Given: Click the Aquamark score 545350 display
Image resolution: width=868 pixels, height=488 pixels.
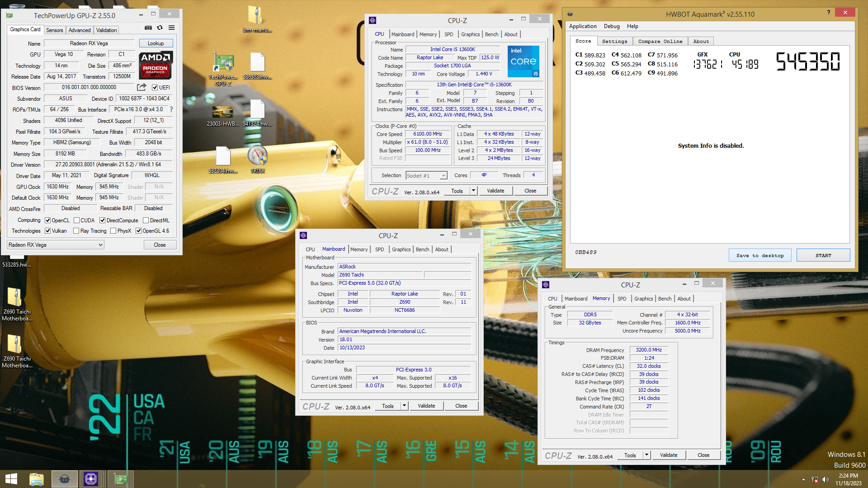Looking at the screenshot, I should (808, 61).
